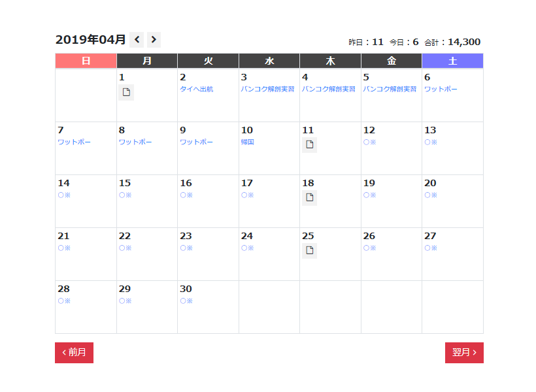536x392 pixels.
Task: Open the ○※ entry on April 26
Action: (x=369, y=248)
